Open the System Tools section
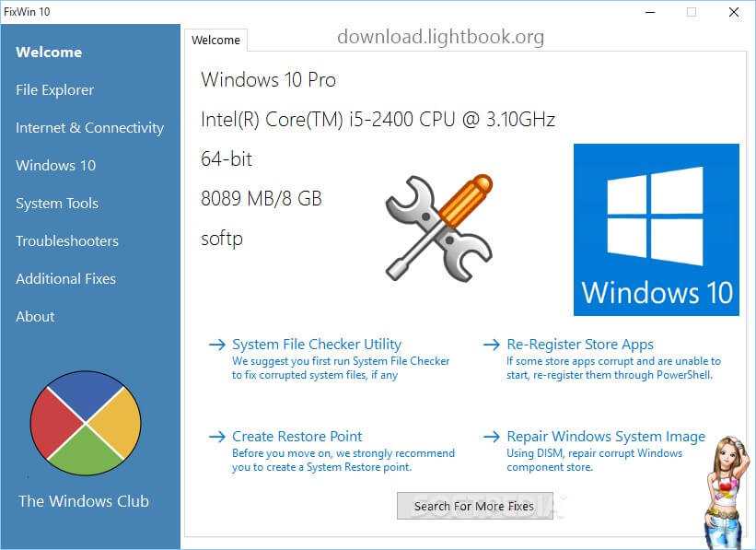Screen dimensions: 756x550 coord(57,204)
